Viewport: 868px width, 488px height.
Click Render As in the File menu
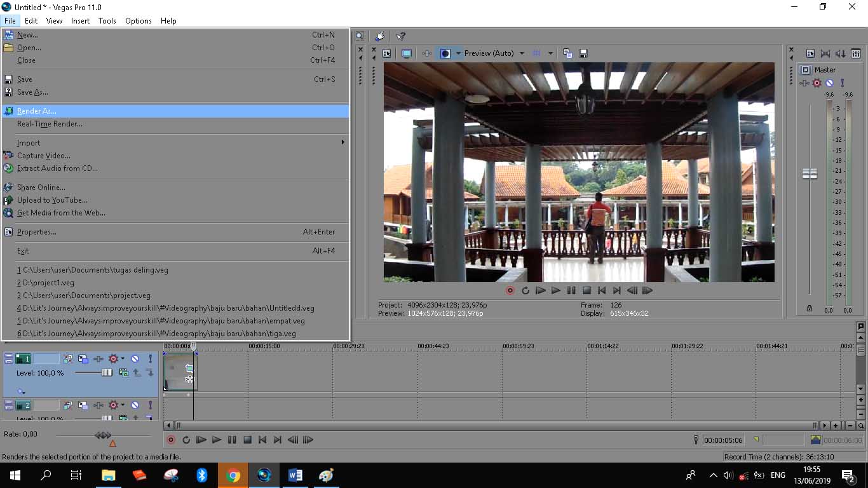coord(36,111)
